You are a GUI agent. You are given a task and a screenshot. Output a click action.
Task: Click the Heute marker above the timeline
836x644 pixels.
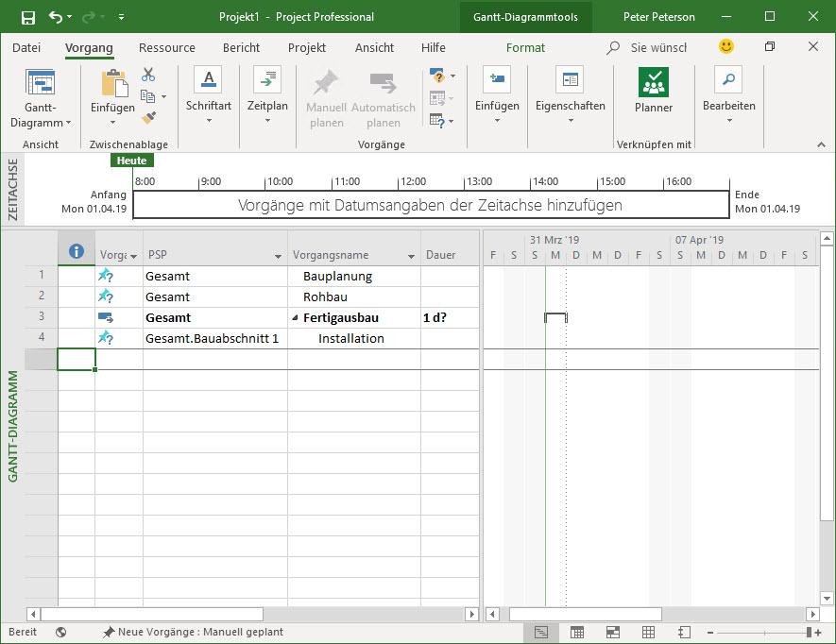pos(131,160)
